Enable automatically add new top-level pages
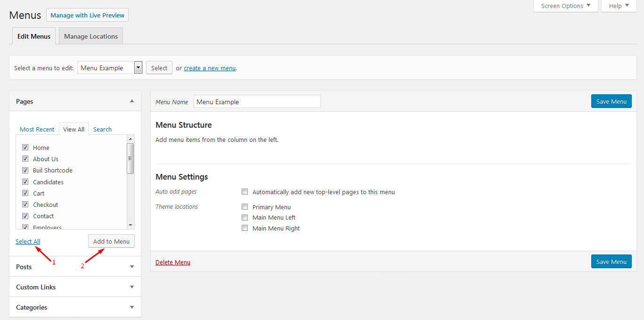The height and width of the screenshot is (320, 644). [245, 192]
